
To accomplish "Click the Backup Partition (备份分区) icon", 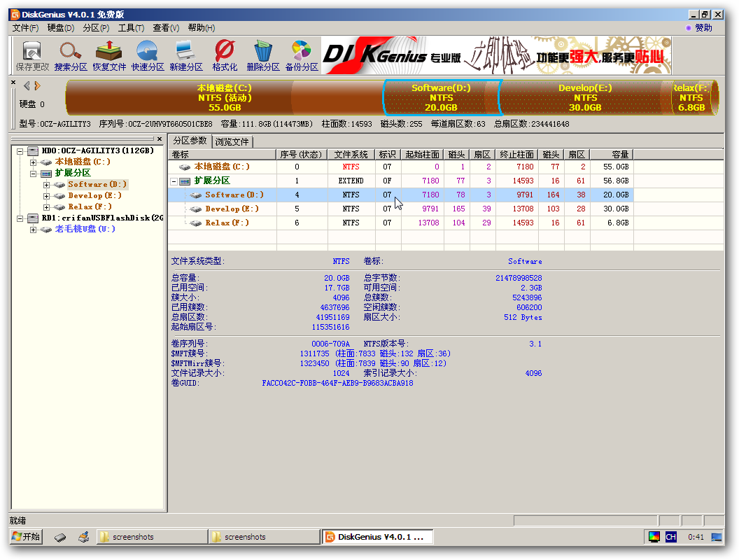I will tap(302, 55).
